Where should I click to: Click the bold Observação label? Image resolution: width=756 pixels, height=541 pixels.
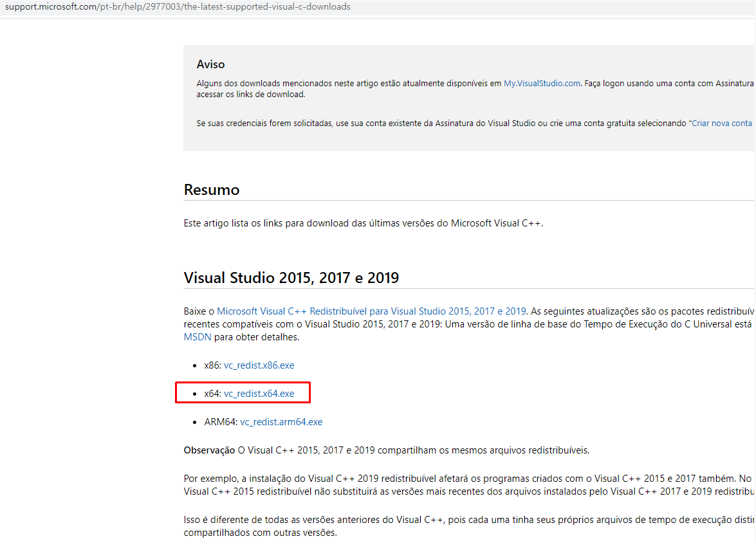[209, 450]
